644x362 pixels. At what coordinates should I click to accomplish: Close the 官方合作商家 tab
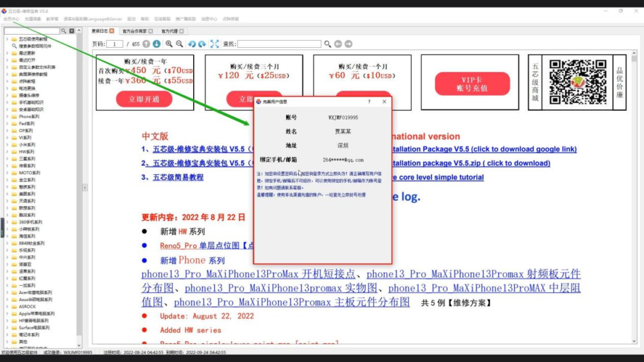pyautogui.click(x=151, y=31)
